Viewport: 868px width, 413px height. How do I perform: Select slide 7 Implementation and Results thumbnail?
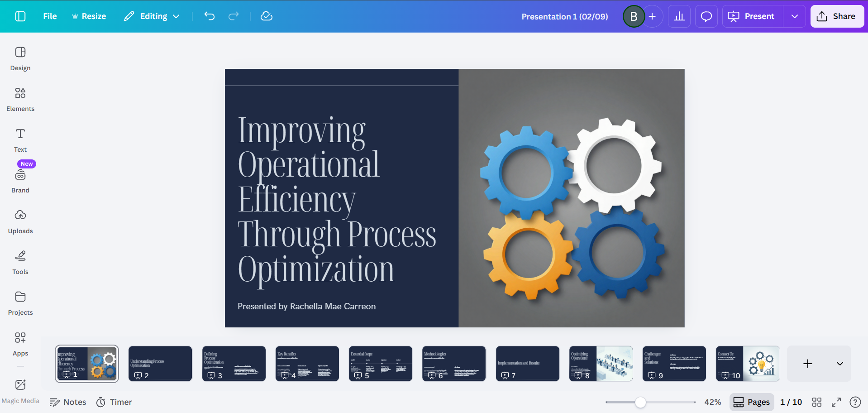coord(528,364)
